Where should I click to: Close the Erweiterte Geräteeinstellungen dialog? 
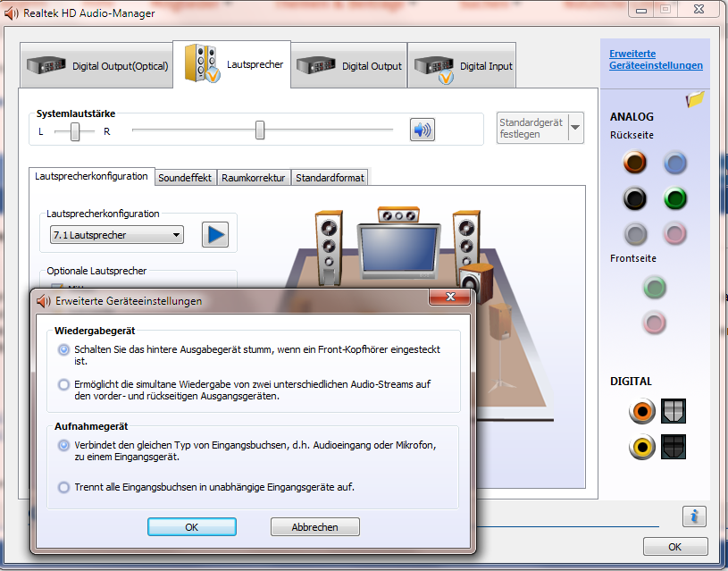[x=450, y=297]
